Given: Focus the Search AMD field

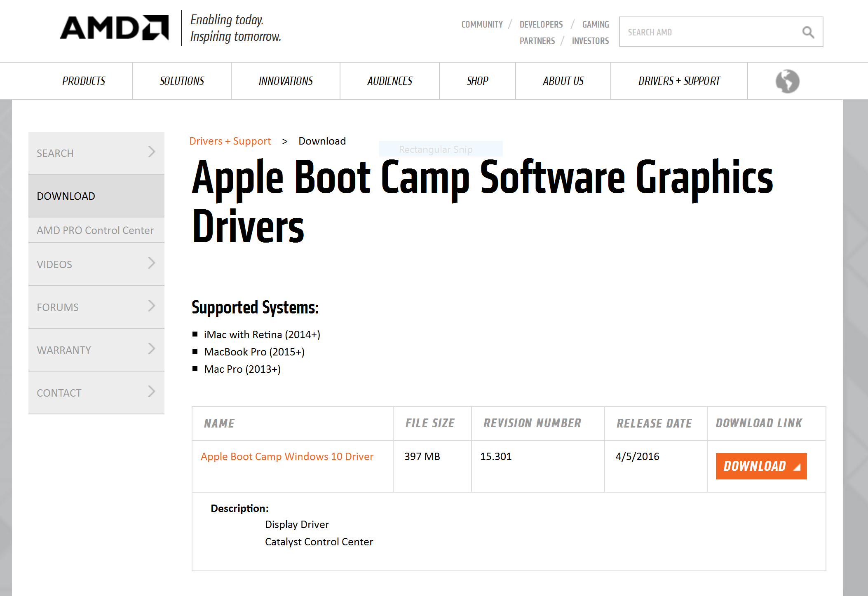Looking at the screenshot, I should coord(709,32).
